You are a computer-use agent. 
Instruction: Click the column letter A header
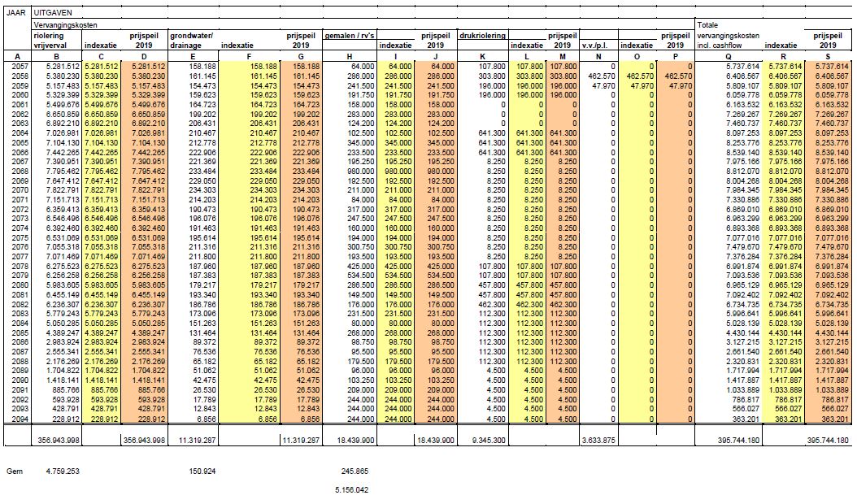tap(17, 55)
